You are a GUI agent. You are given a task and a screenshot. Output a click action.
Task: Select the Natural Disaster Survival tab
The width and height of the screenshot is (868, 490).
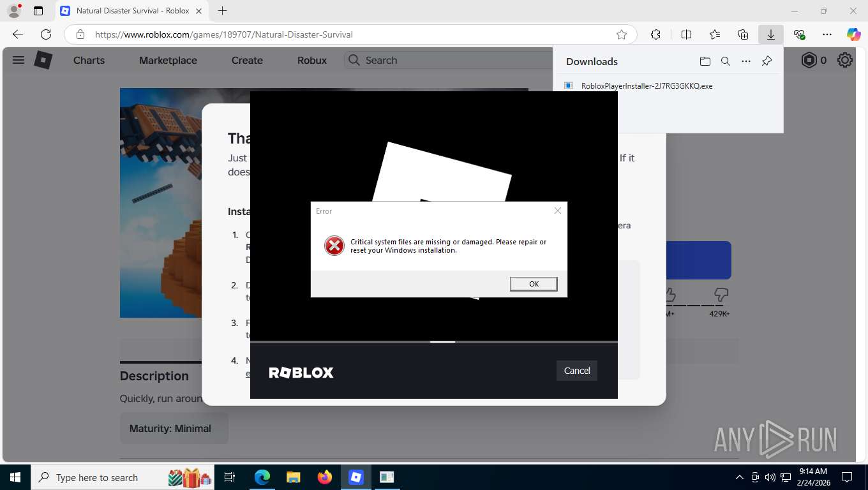(131, 11)
